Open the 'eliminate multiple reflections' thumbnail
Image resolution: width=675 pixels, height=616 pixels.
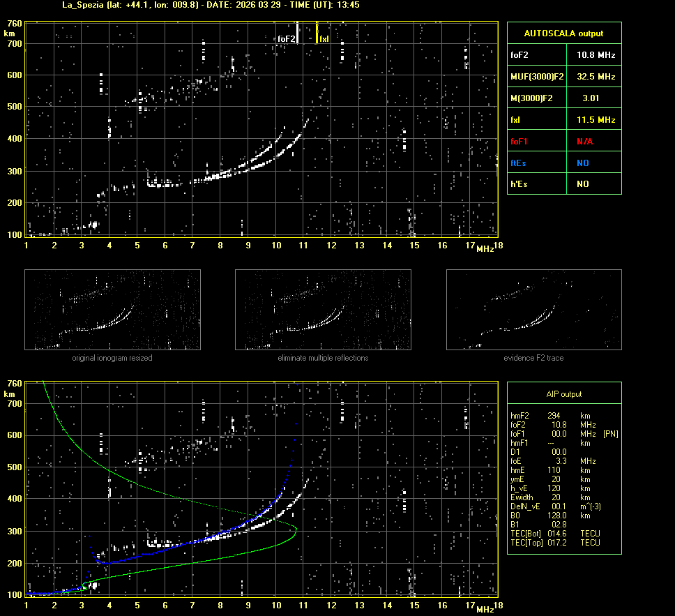click(323, 309)
